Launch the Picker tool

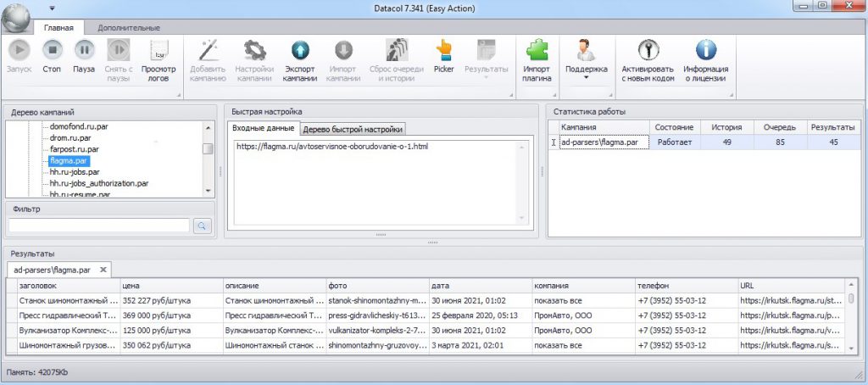point(443,51)
